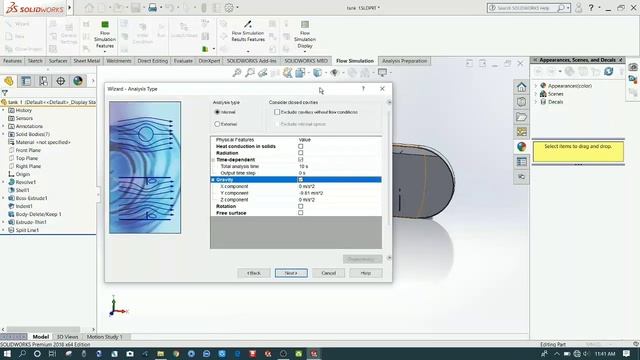Open Flow Simulation Results Features
The width and height of the screenshot is (640, 360).
tap(248, 31)
